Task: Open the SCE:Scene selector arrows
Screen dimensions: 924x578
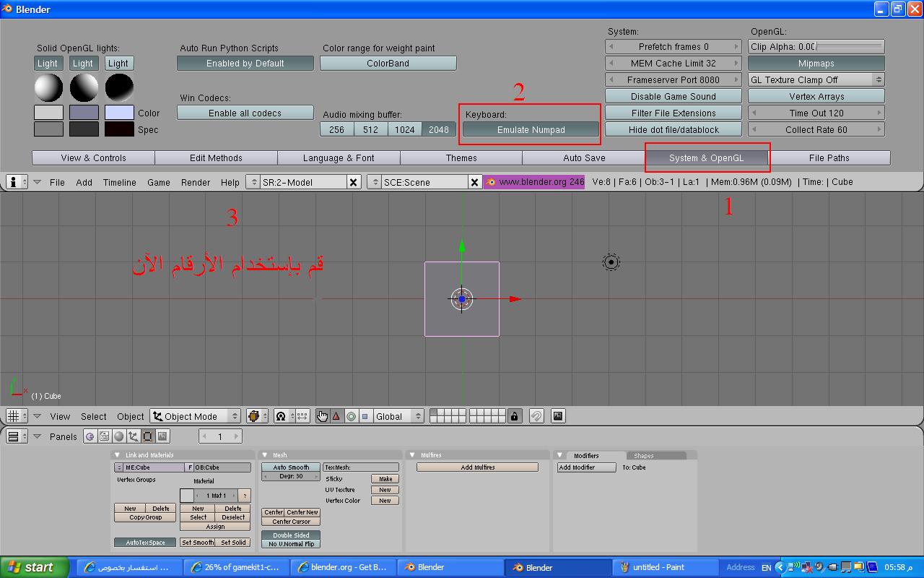Action: [x=374, y=182]
